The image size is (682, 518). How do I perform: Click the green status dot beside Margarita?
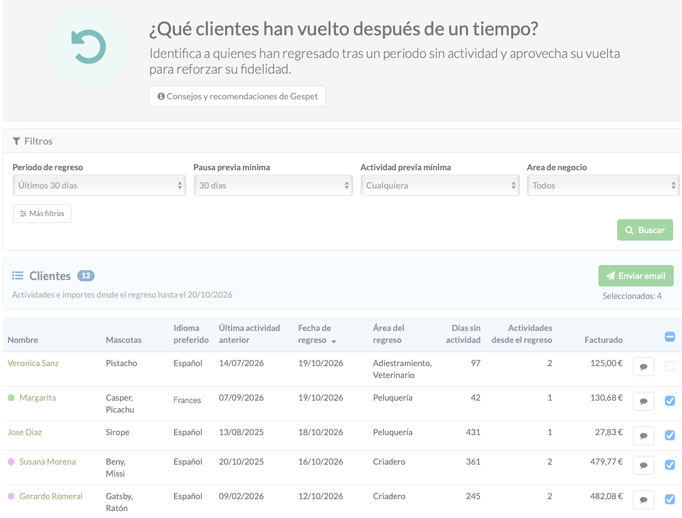click(11, 398)
